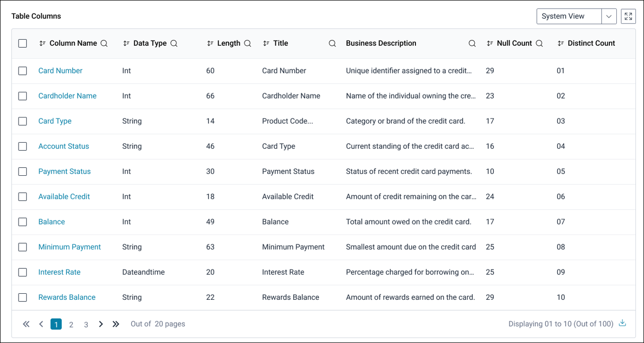
Task: Go to page 2
Action: click(71, 324)
